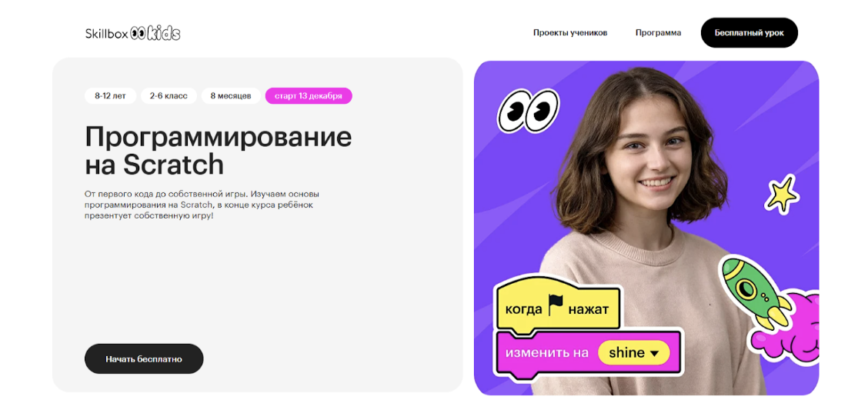Click the Бесплатный урок button

[749, 32]
